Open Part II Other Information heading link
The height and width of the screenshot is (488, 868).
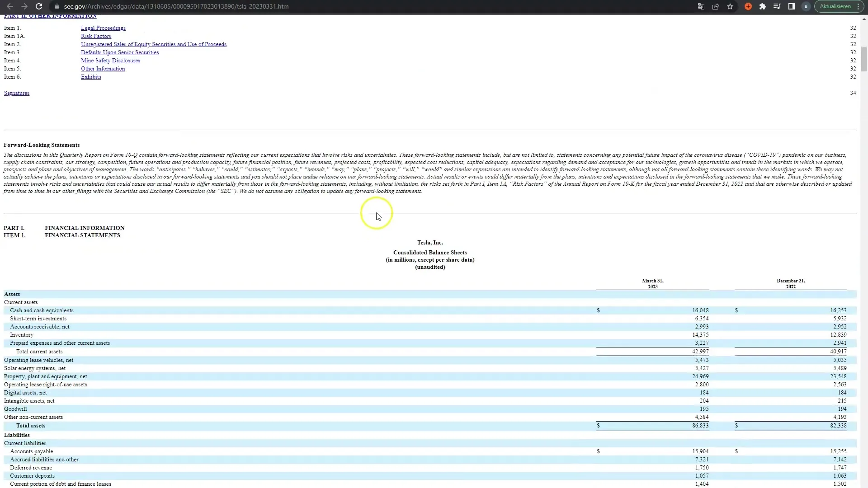[50, 16]
